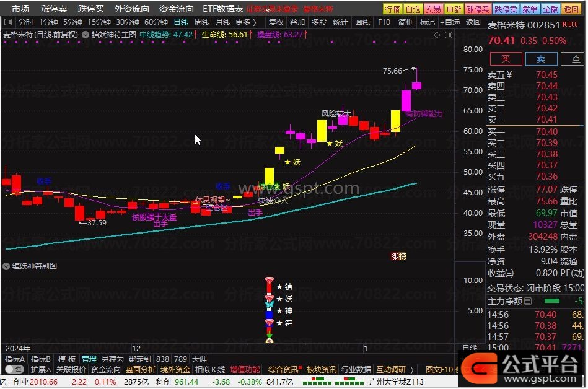Viewport: 588px width, 389px height.
Task: Switch to 分时 intraday view
Action: coord(26,22)
